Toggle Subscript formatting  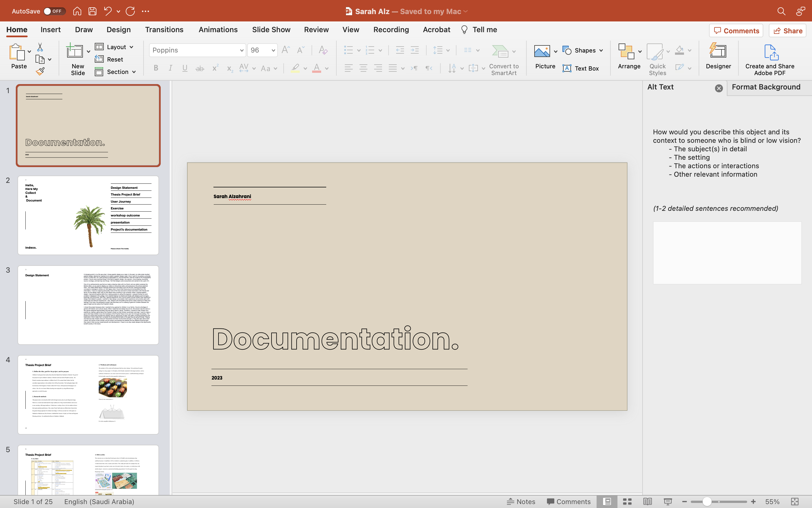pyautogui.click(x=230, y=68)
